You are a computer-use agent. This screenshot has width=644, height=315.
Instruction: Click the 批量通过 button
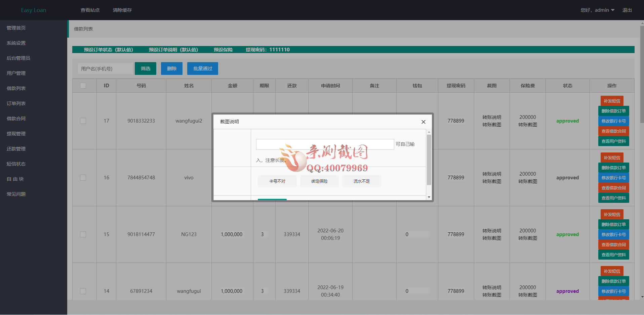pyautogui.click(x=202, y=69)
